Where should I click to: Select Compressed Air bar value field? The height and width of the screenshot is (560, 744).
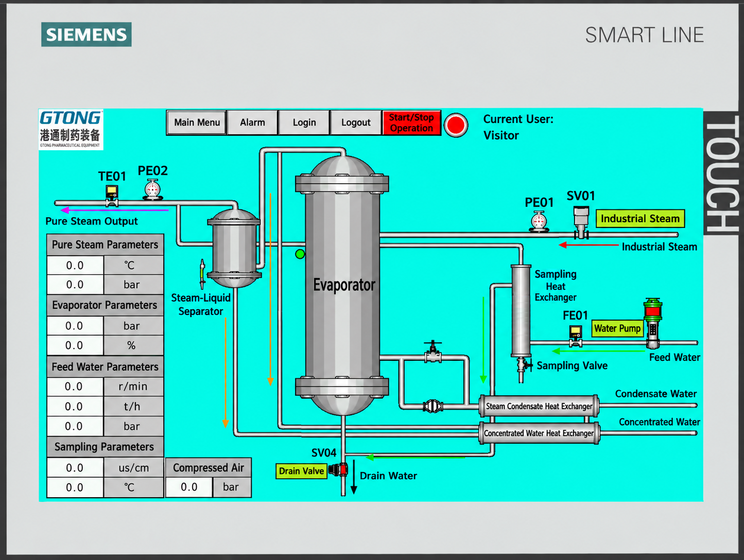tap(189, 487)
